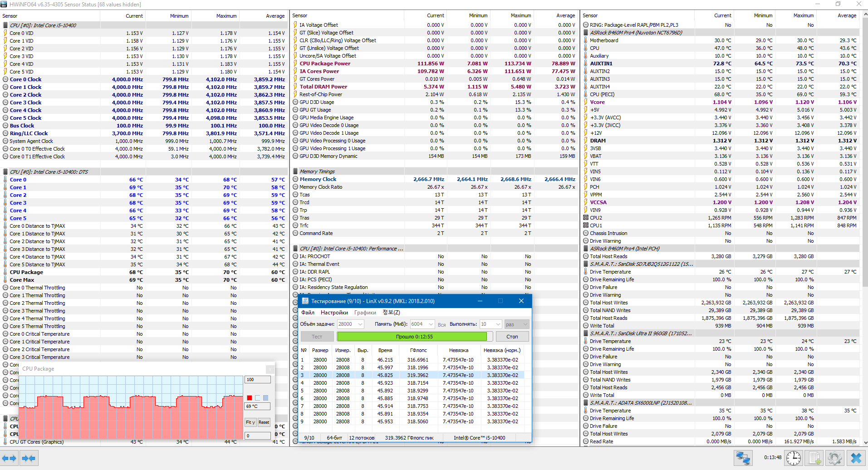Pick the red graph line color swatch
Screen dimensions: 868x470
pyautogui.click(x=249, y=398)
